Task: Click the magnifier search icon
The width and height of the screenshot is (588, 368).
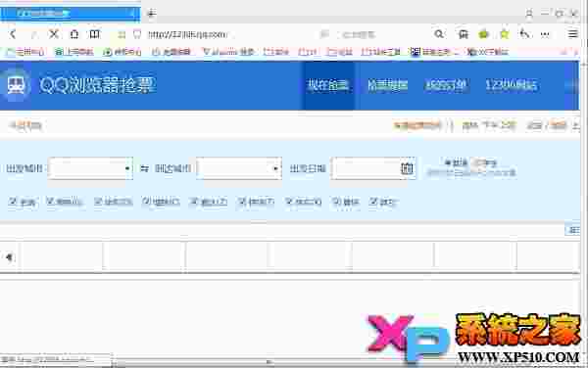Action: [x=439, y=34]
